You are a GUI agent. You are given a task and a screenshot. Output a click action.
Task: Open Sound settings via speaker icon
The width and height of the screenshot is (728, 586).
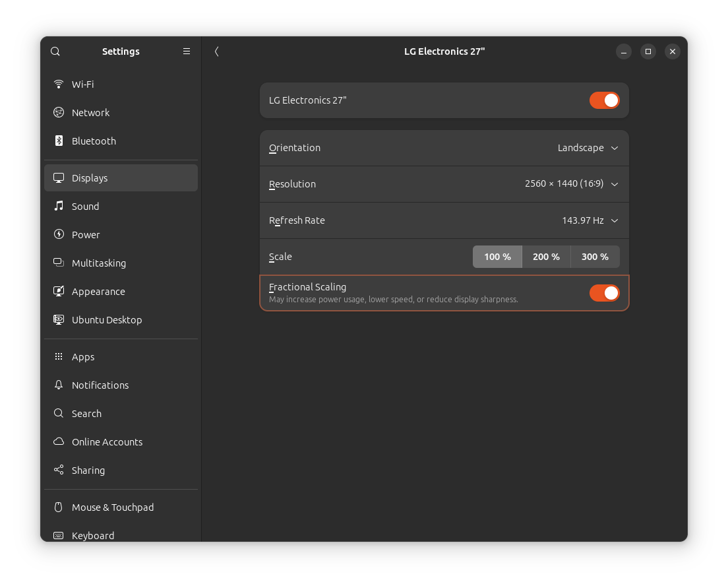point(59,206)
